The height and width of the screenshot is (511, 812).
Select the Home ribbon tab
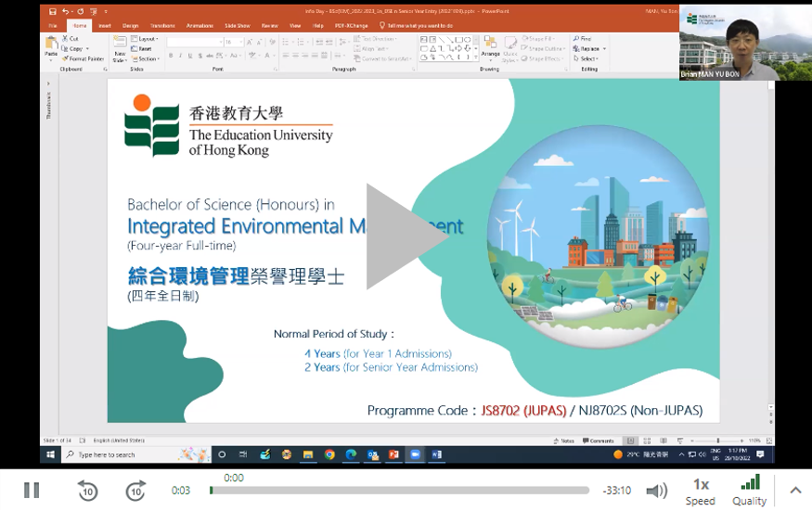[80, 25]
